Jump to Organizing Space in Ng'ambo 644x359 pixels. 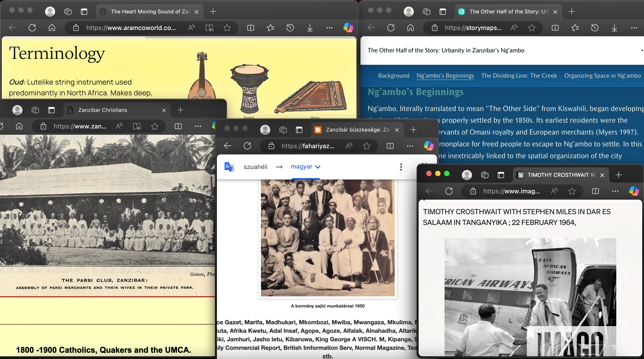(x=602, y=76)
